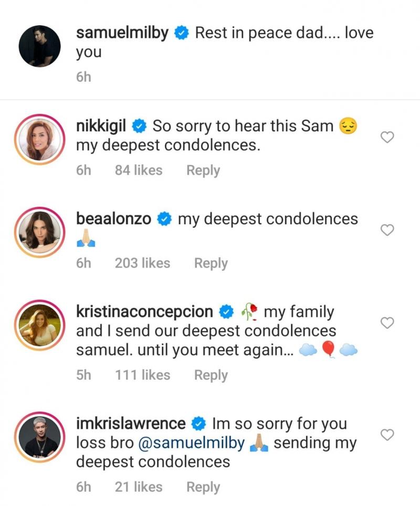Screen dimensions: 420x506
Task: Open samuelmilby's profile picture
Action: coord(40,46)
